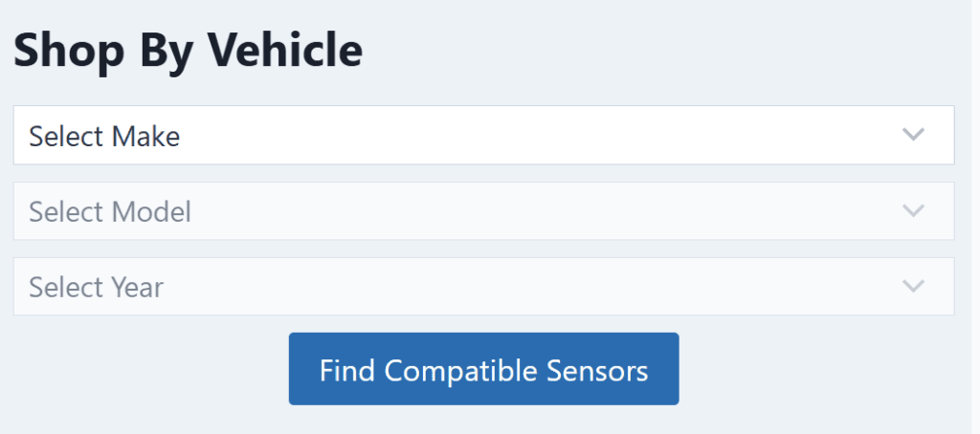
Task: Submit the vehicle search for compatible sensors
Action: pyautogui.click(x=483, y=369)
